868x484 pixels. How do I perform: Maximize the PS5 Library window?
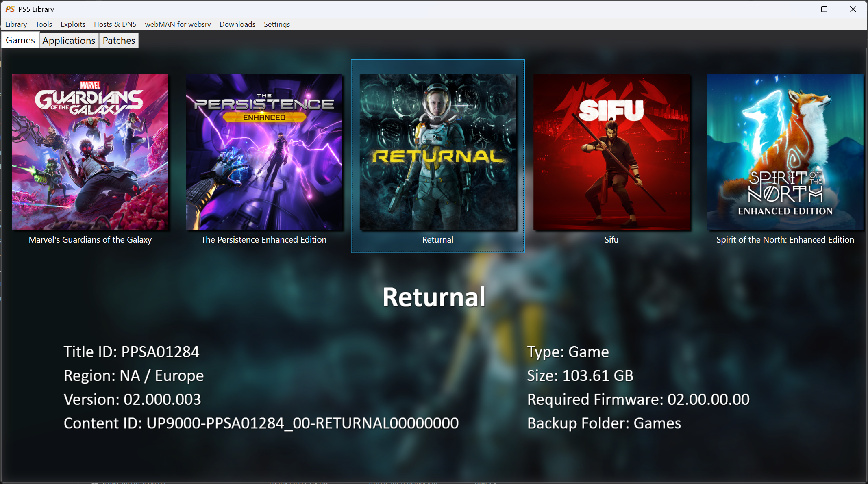pyautogui.click(x=824, y=9)
